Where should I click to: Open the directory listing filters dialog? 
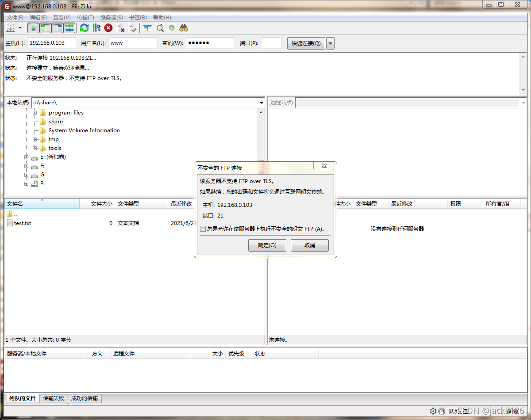coord(148,28)
